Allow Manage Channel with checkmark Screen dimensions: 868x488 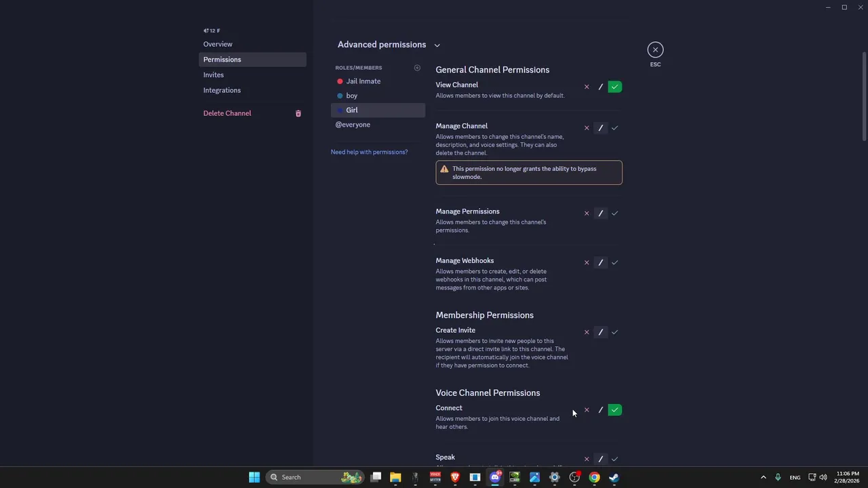[x=615, y=128]
